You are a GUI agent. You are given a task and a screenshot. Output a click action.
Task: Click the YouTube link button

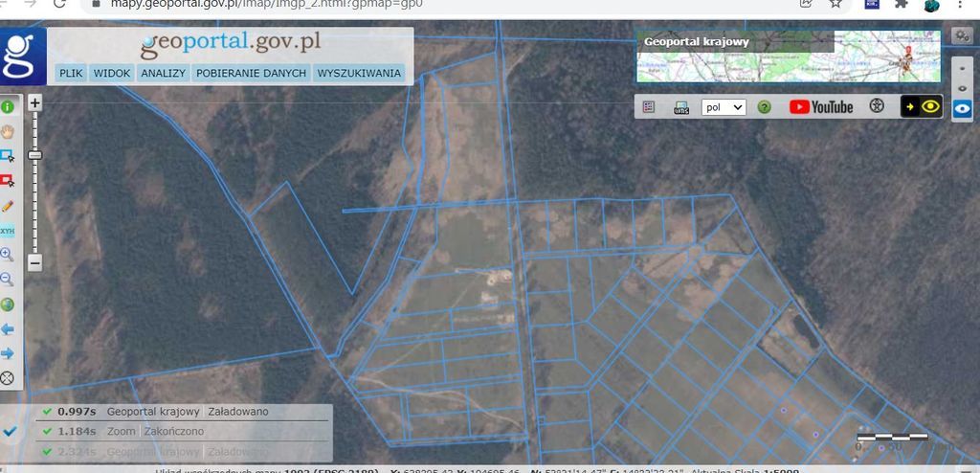coord(820,107)
